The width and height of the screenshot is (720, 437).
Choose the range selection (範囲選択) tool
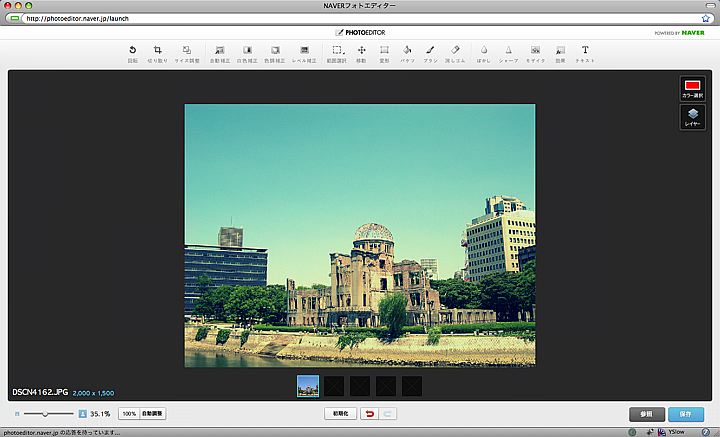[x=338, y=52]
